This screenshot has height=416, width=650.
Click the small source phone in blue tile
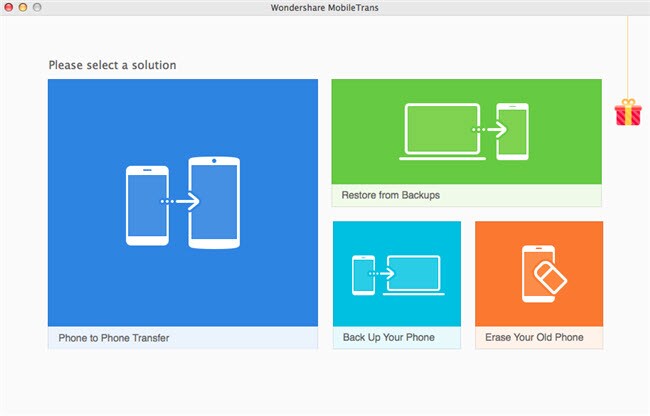click(147, 206)
